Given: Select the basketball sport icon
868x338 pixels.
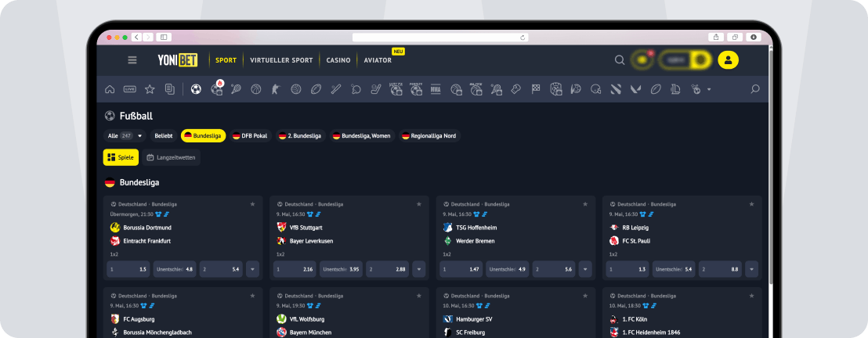Looking at the screenshot, I should (255, 89).
